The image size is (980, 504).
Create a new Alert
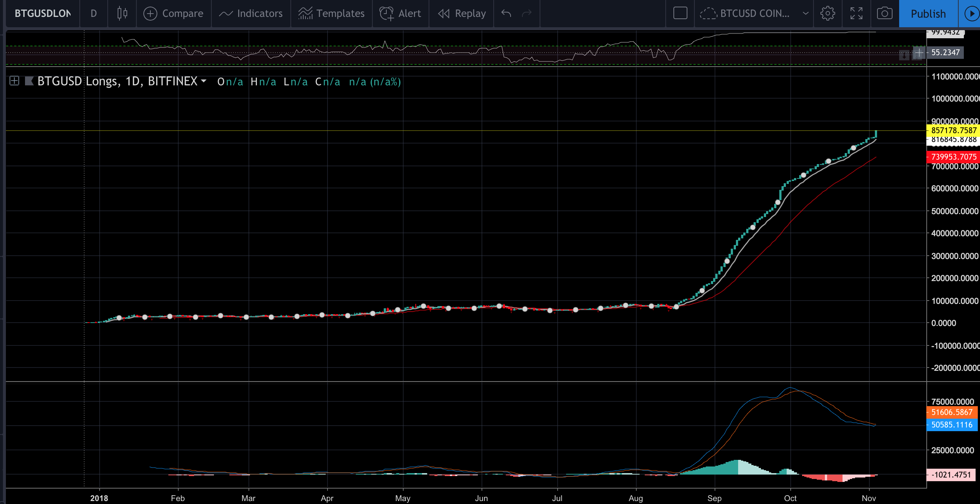click(x=400, y=14)
